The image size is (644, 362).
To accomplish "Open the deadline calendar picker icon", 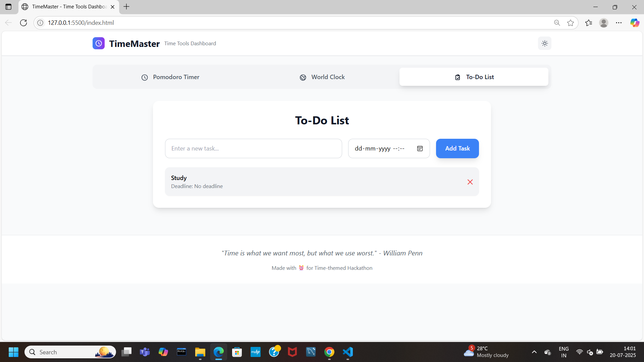I will 420,148.
